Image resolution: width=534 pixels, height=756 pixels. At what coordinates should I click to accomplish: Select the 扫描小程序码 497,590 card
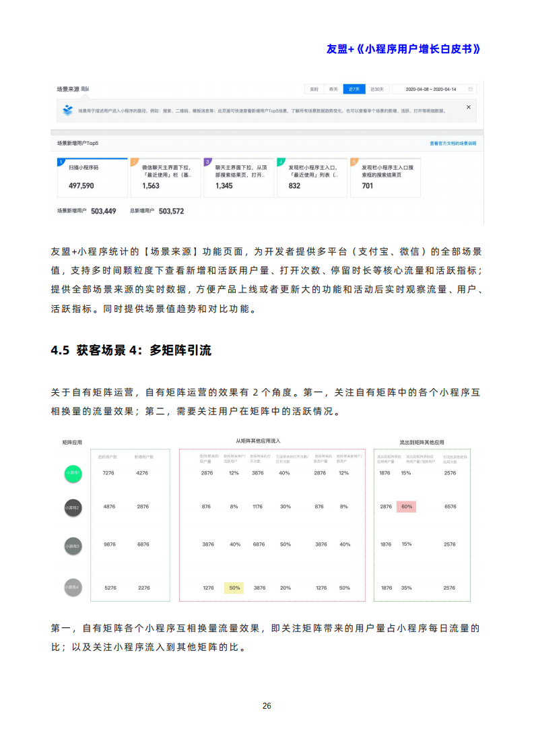point(91,178)
